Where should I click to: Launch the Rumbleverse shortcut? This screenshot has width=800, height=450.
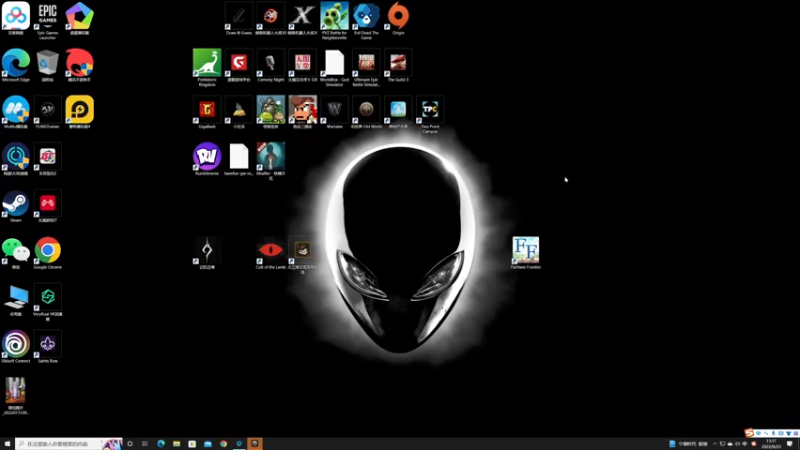click(x=207, y=159)
